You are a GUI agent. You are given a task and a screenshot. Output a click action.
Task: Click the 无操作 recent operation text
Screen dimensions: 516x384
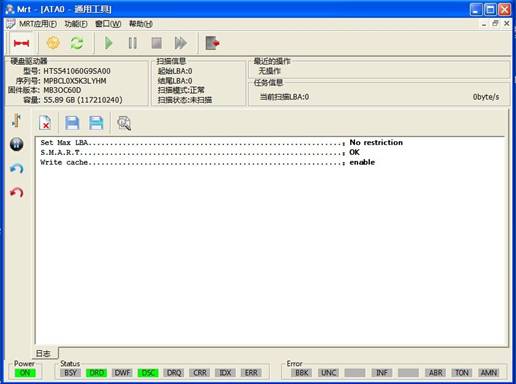click(270, 71)
